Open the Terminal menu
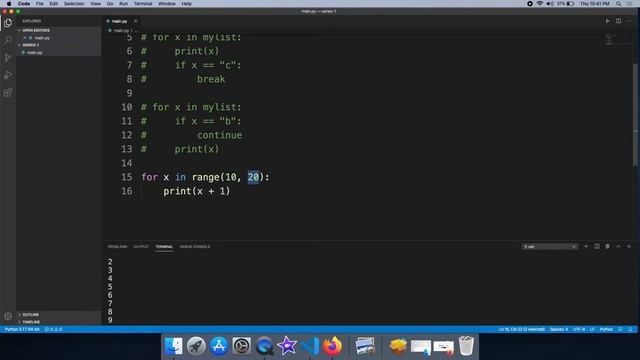This screenshot has width=640, height=360. point(143,4)
